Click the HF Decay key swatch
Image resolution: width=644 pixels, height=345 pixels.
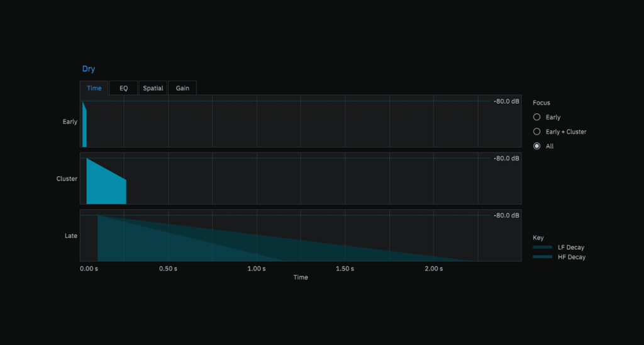tap(542, 257)
